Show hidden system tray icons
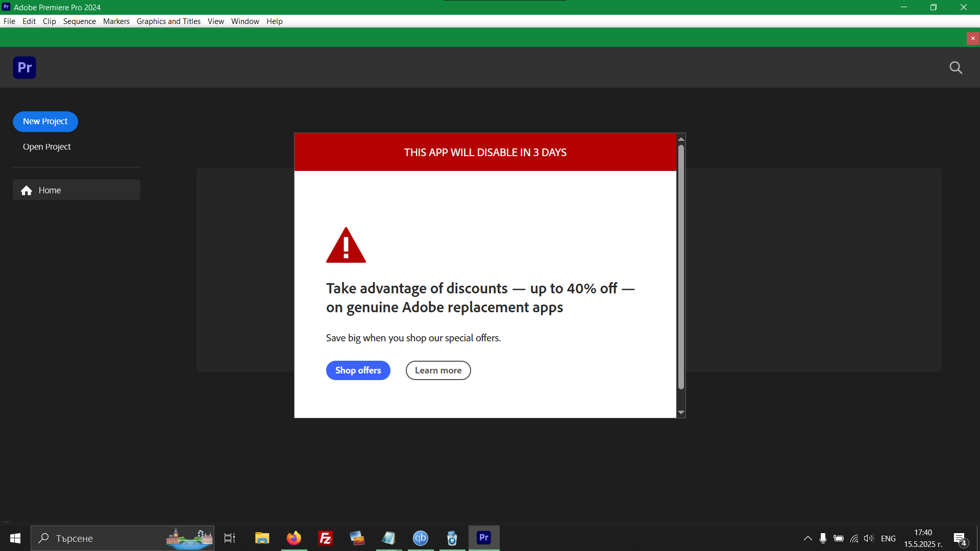The width and height of the screenshot is (980, 551). tap(807, 538)
